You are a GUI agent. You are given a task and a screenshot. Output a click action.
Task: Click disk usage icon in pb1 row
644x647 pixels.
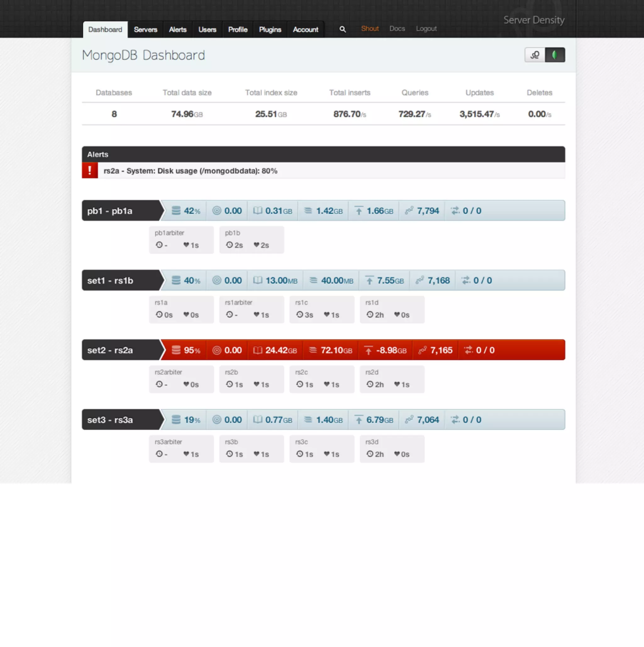point(176,211)
